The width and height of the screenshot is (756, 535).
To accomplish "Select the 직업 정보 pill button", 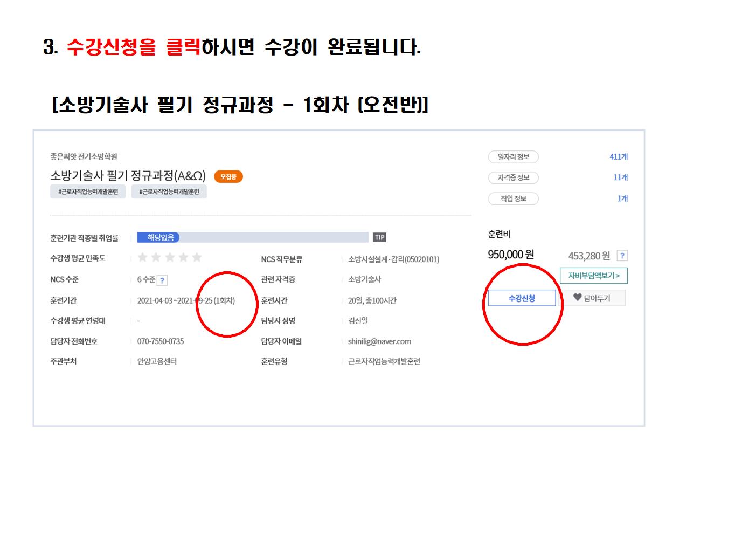I will pos(514,198).
